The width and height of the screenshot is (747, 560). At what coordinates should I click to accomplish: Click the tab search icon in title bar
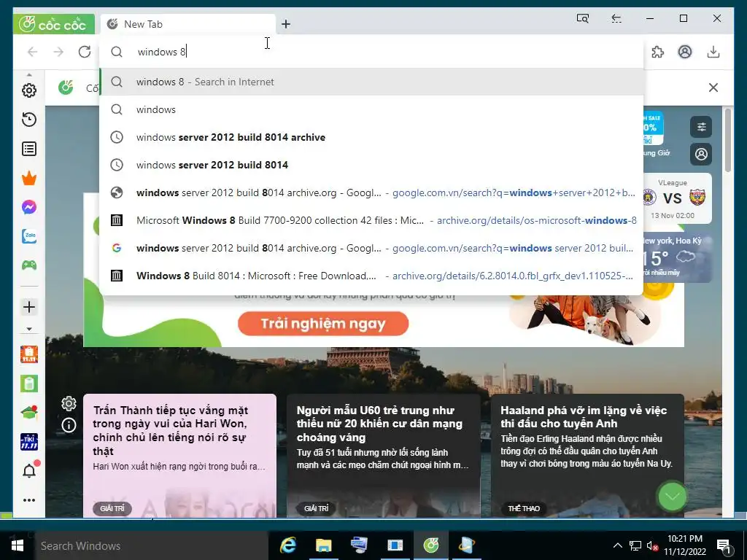583,18
